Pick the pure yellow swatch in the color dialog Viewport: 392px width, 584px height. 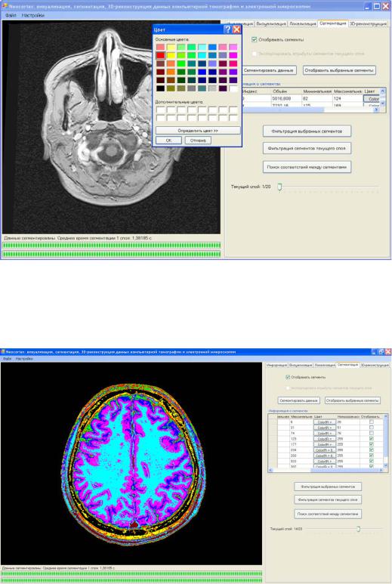click(x=171, y=55)
